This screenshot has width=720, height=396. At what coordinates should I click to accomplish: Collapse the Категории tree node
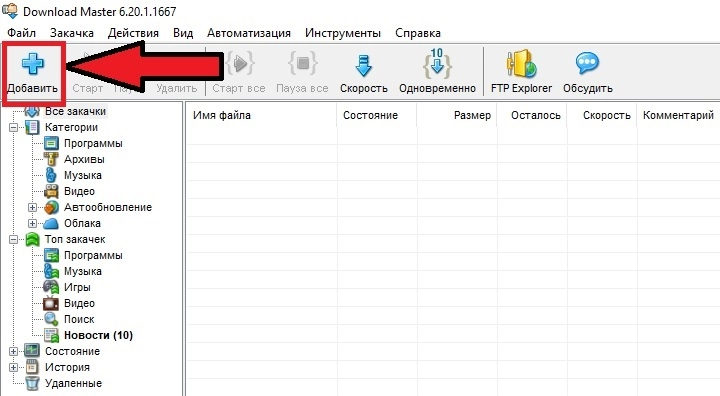[x=14, y=127]
